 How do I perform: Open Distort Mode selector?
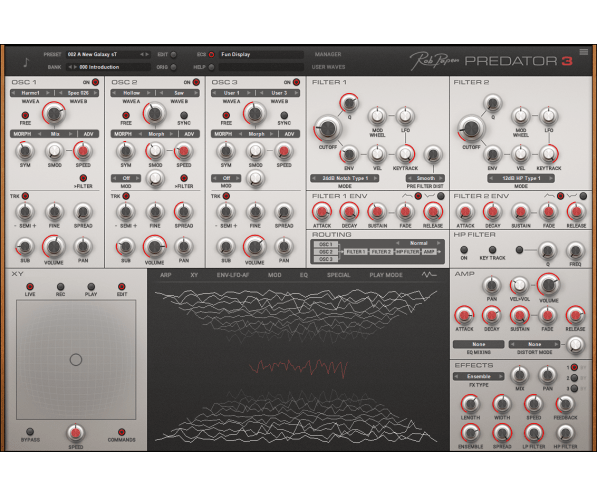[535, 344]
